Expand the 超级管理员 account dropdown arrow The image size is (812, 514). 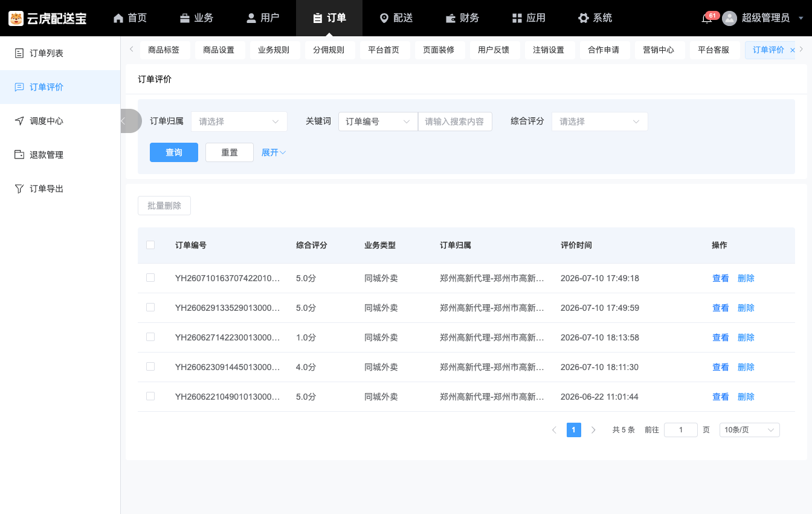(x=801, y=18)
